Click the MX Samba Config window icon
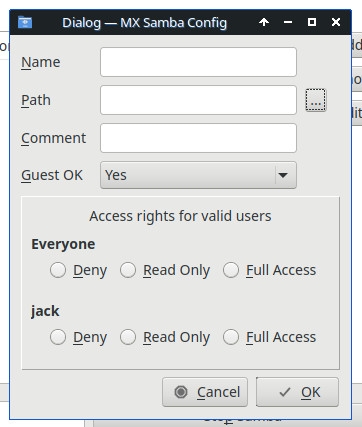The image size is (362, 427). point(25,22)
